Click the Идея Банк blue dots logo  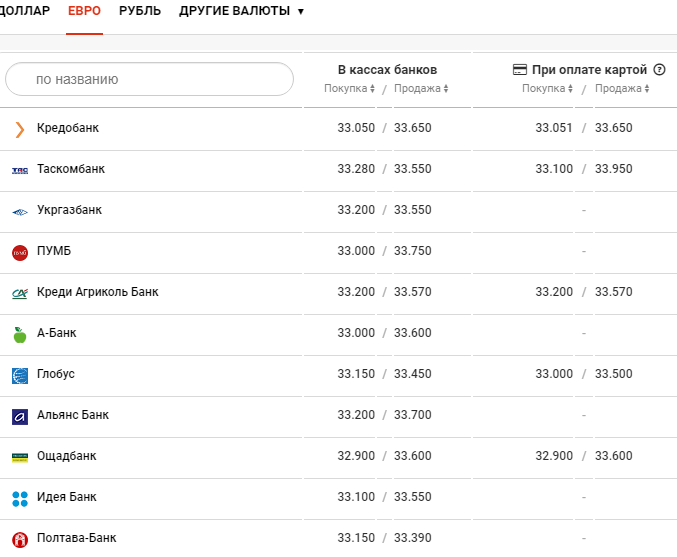(20, 498)
